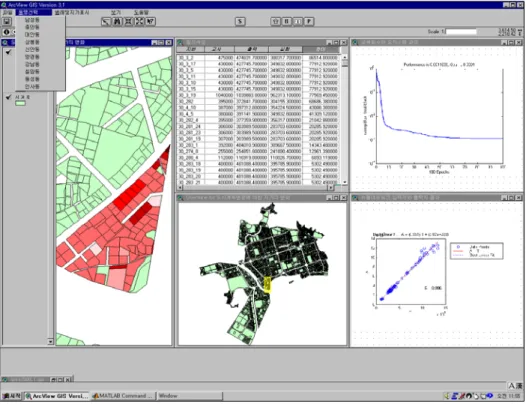
Task: Click the table's horizontal scrollbar left arrow
Action: tap(180, 187)
